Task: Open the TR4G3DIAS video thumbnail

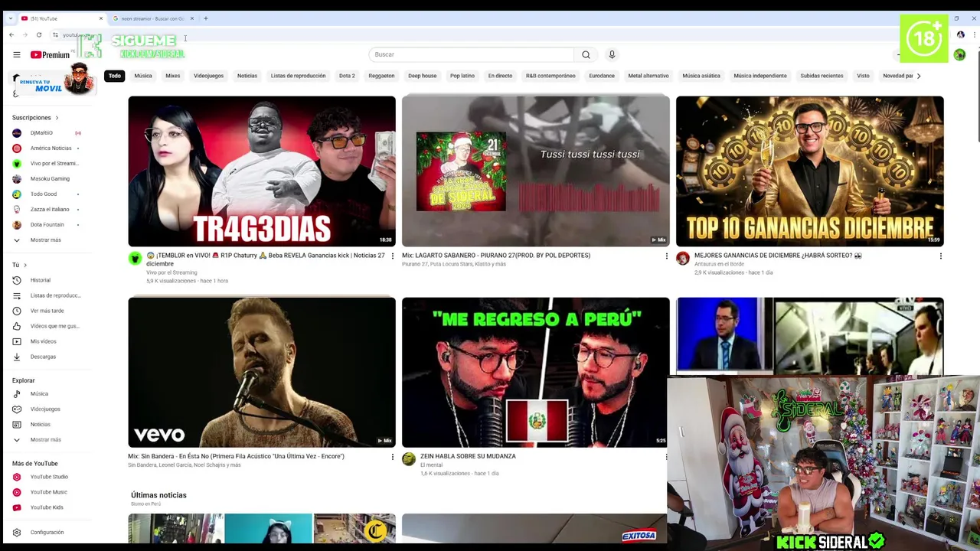Action: 262,171
